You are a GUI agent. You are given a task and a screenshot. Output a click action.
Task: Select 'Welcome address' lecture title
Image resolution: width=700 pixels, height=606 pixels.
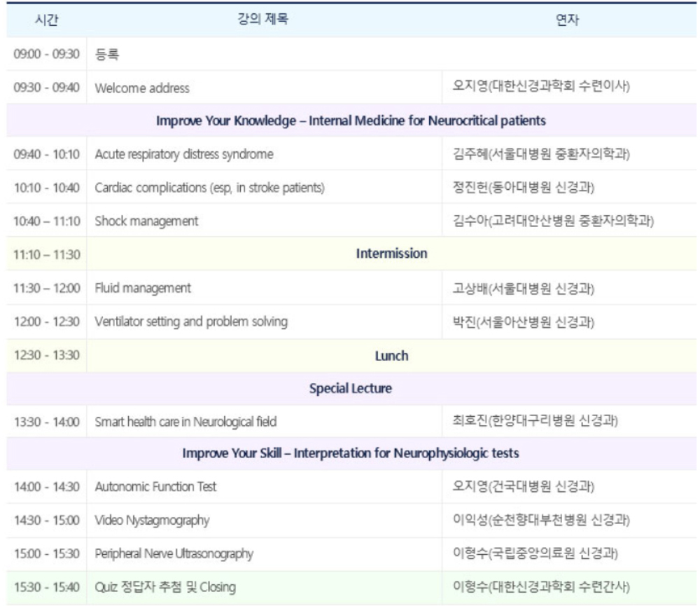pyautogui.click(x=142, y=88)
